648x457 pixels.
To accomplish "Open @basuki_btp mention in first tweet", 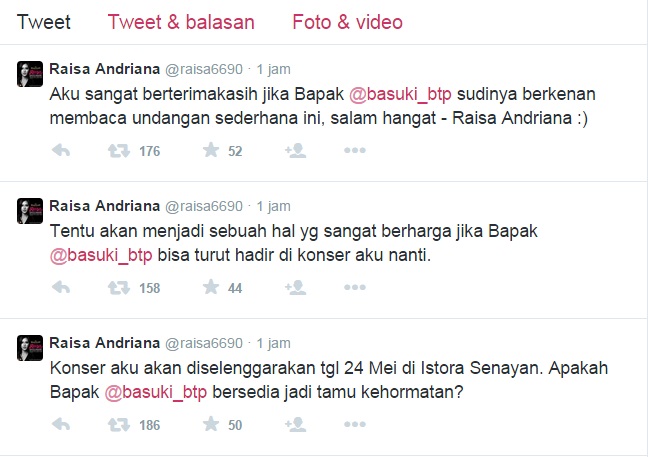I will click(400, 94).
